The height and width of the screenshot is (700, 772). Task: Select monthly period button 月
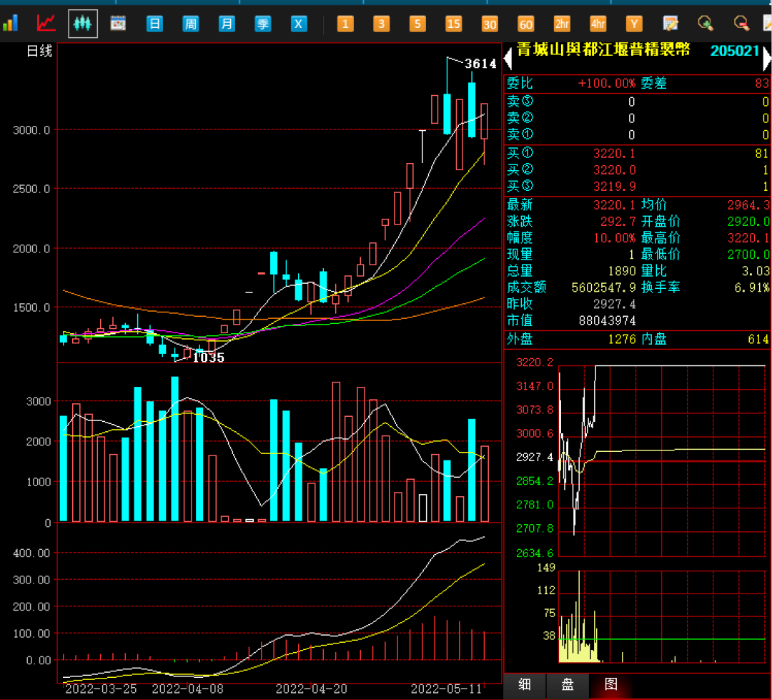[x=227, y=24]
